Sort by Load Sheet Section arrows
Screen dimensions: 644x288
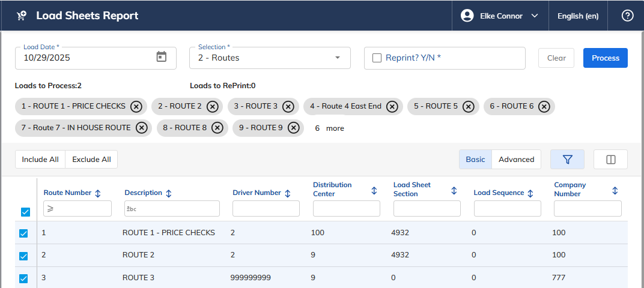coord(454,190)
